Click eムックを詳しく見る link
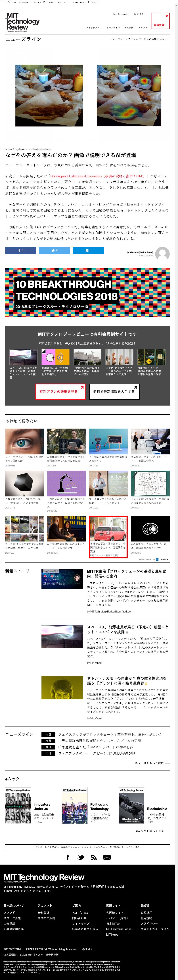178x980 pixels. 153,830
